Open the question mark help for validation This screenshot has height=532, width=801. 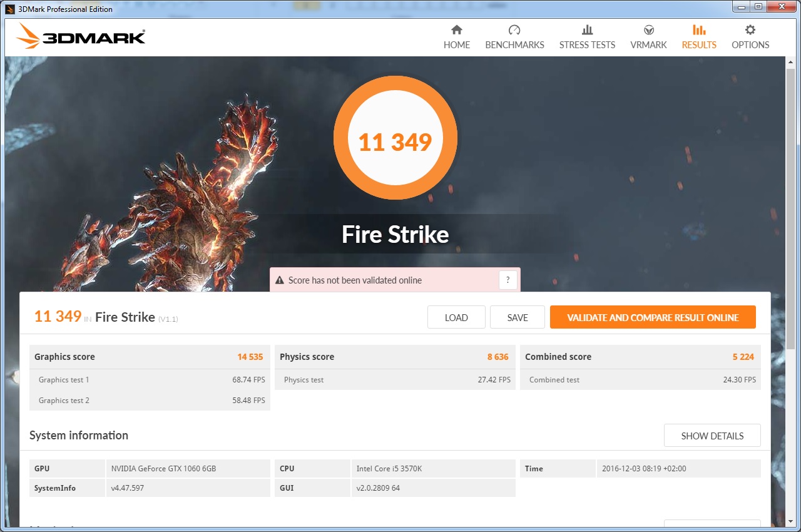[508, 280]
